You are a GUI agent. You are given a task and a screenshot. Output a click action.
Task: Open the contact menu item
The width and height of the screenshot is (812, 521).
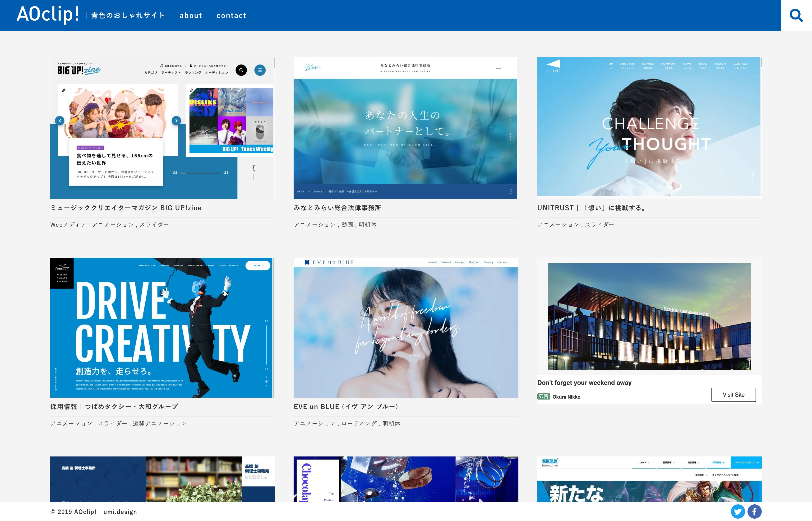[231, 16]
